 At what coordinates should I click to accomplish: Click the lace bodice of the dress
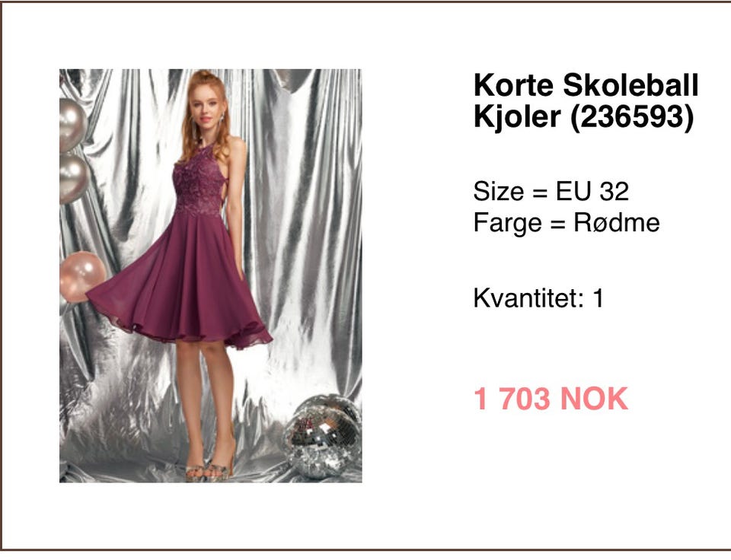point(199,184)
